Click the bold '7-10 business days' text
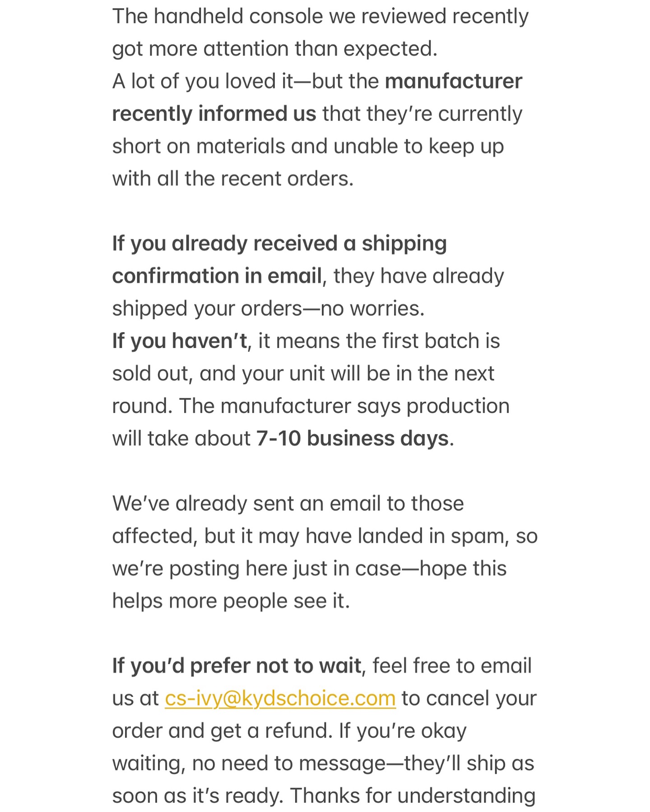This screenshot has width=650, height=812. 353,438
